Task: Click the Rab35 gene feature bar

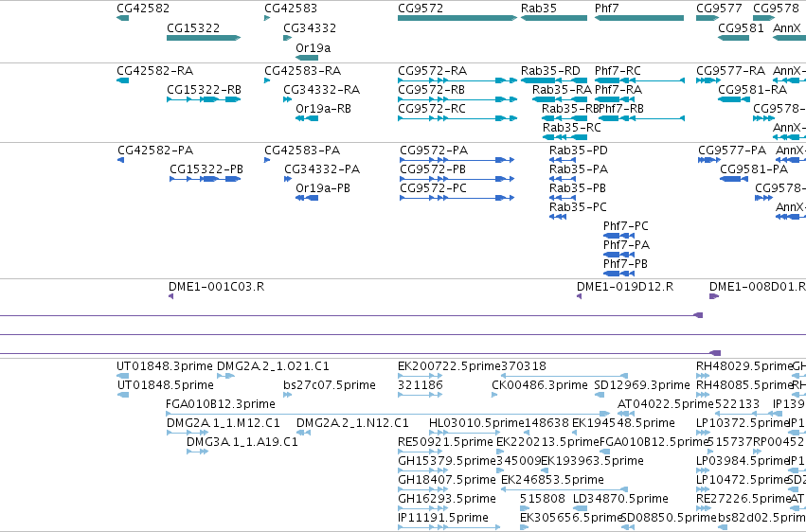Action: [x=554, y=18]
